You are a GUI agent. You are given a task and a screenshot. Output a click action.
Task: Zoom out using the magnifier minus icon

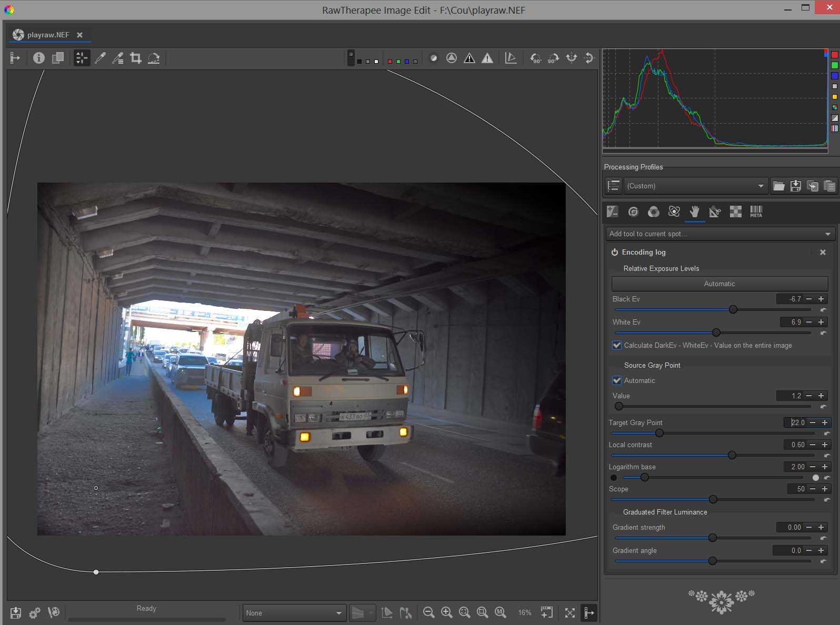pos(428,612)
